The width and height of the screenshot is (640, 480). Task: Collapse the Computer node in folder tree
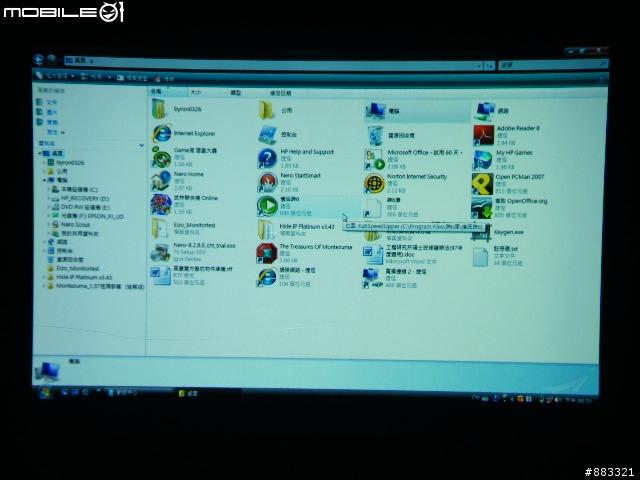(44, 180)
